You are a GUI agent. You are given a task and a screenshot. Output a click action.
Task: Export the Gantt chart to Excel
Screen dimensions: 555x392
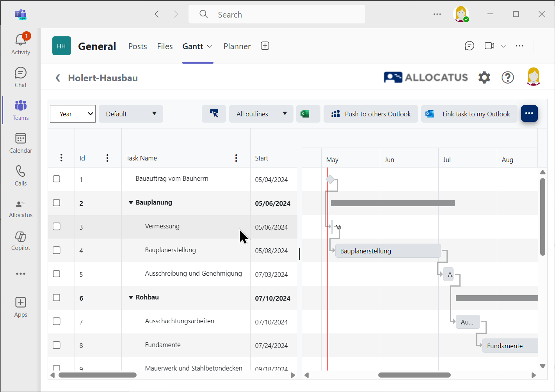click(308, 114)
